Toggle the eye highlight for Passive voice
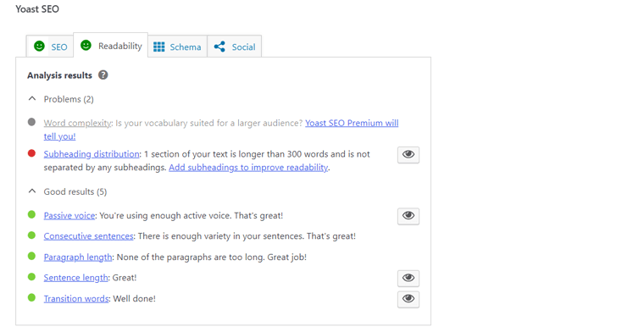The width and height of the screenshot is (644, 332). click(408, 216)
